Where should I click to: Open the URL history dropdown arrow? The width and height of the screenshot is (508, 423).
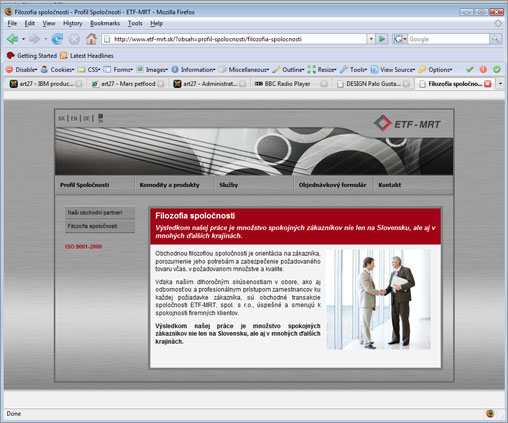coord(371,39)
